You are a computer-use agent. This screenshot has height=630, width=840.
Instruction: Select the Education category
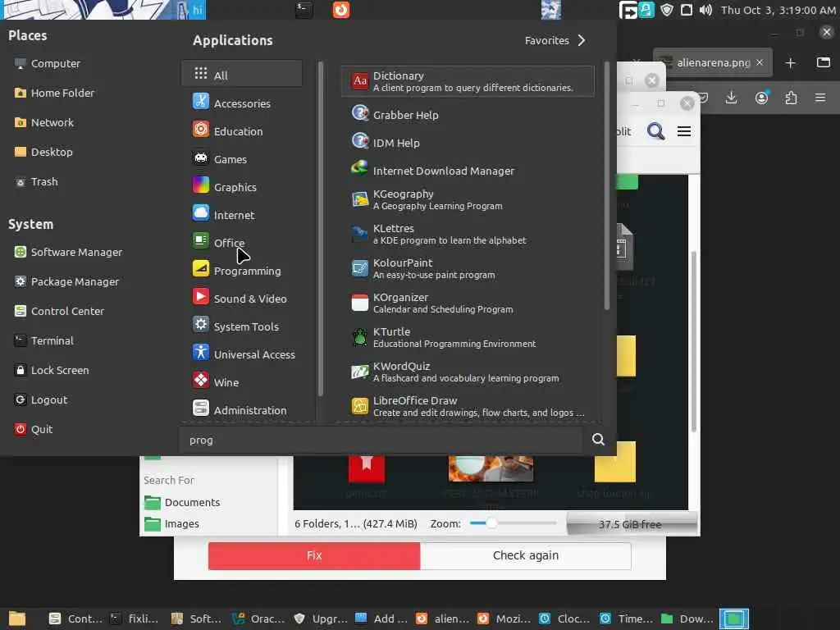[x=242, y=130]
